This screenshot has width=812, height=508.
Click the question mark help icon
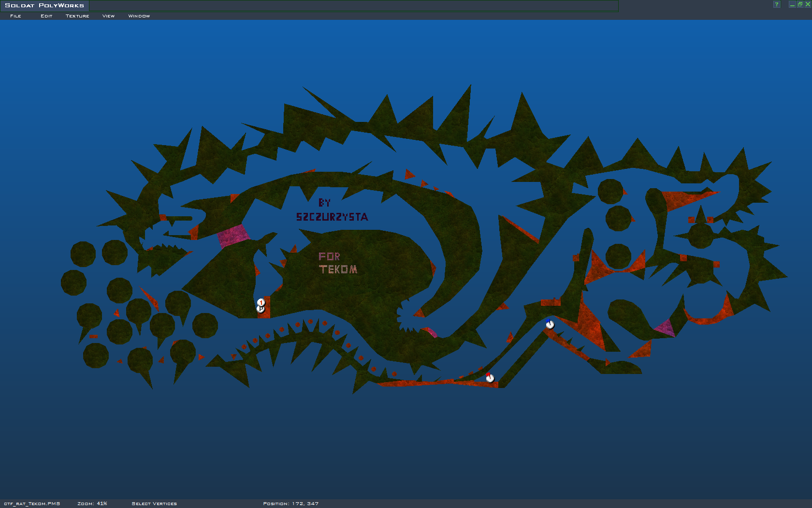[777, 4]
